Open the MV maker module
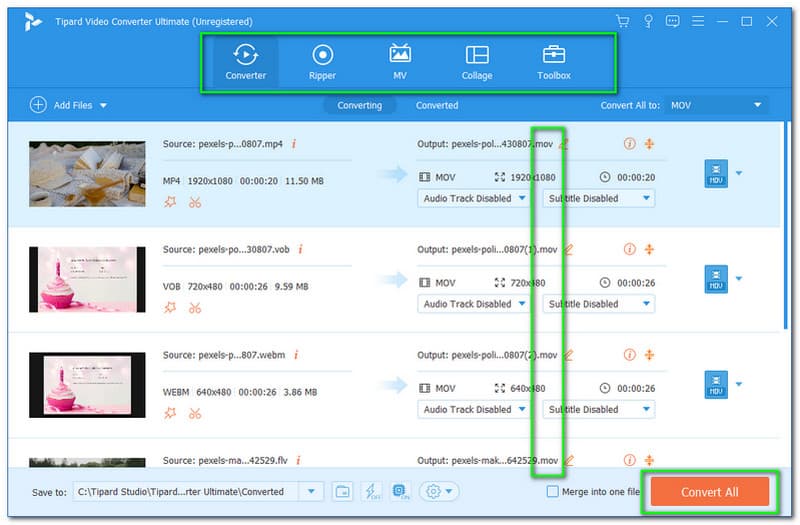The width and height of the screenshot is (800, 525). 399,62
